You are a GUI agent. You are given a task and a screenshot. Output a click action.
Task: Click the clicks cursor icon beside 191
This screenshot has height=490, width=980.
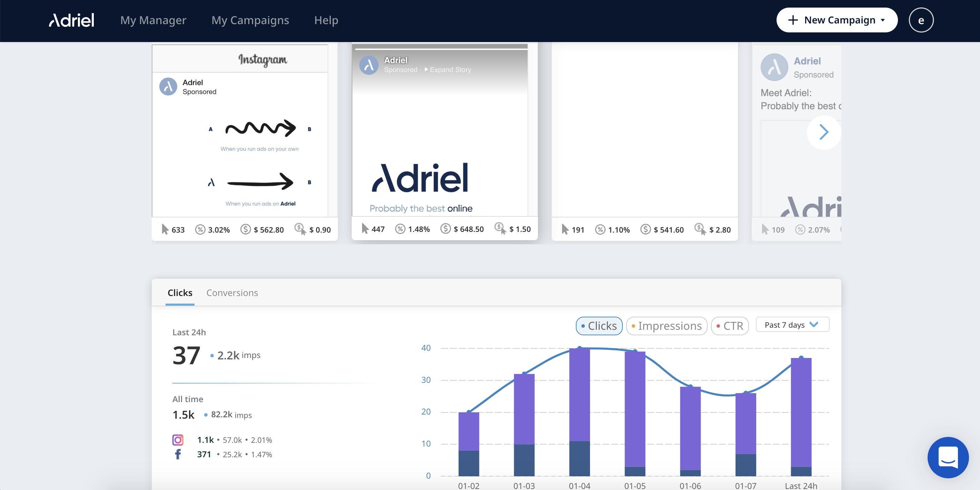point(565,229)
